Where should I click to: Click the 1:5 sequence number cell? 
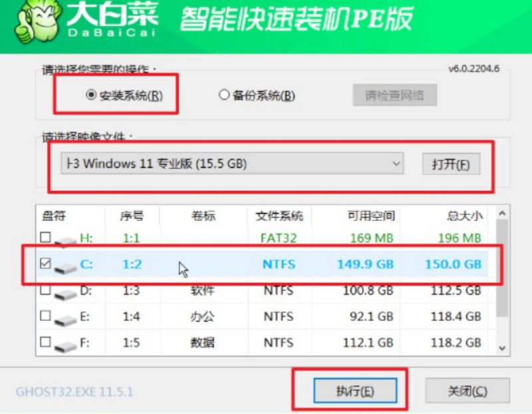131,343
